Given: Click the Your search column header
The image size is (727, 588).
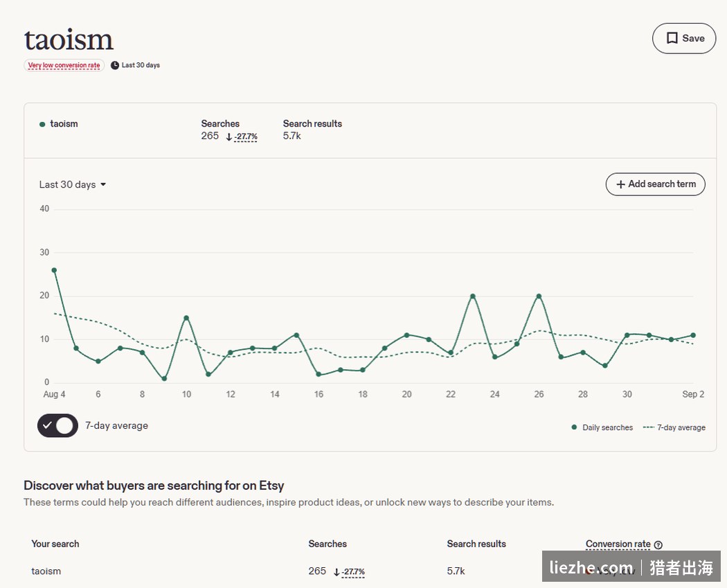Looking at the screenshot, I should [x=55, y=544].
